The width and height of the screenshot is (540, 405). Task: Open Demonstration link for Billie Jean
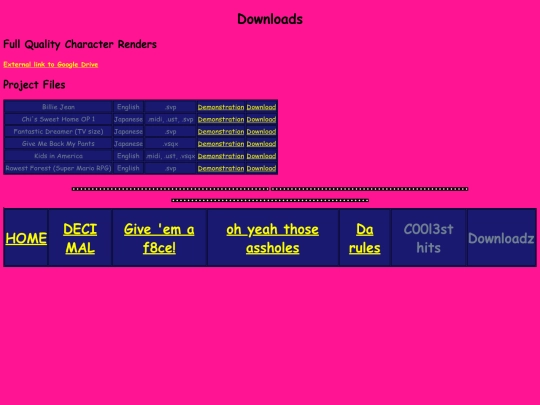(221, 107)
